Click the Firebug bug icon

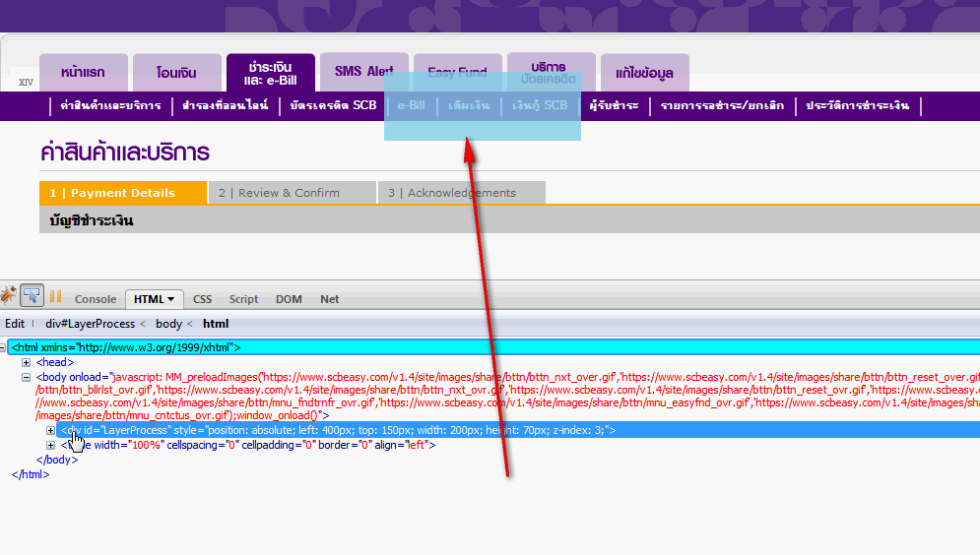click(8, 295)
